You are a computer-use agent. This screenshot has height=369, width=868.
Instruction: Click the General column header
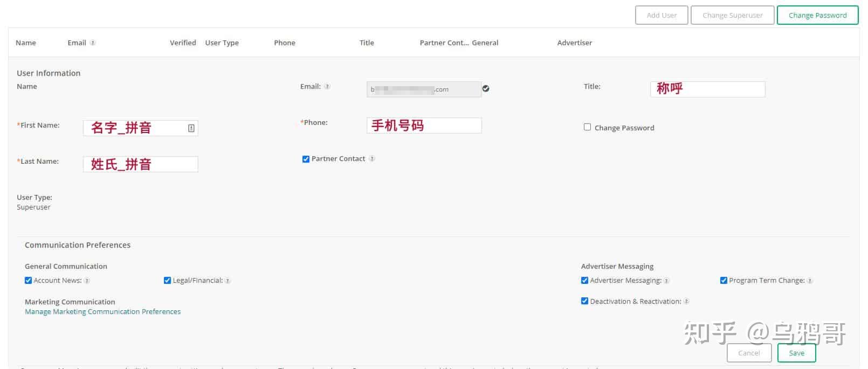tap(485, 43)
